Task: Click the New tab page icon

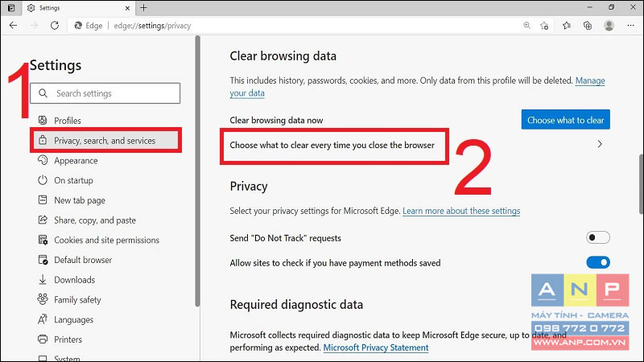Action: pos(43,200)
